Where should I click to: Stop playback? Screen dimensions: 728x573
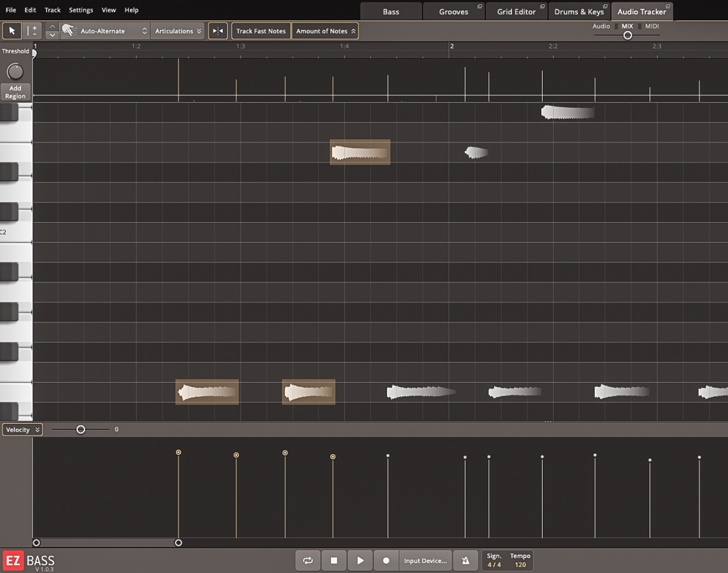click(x=334, y=561)
